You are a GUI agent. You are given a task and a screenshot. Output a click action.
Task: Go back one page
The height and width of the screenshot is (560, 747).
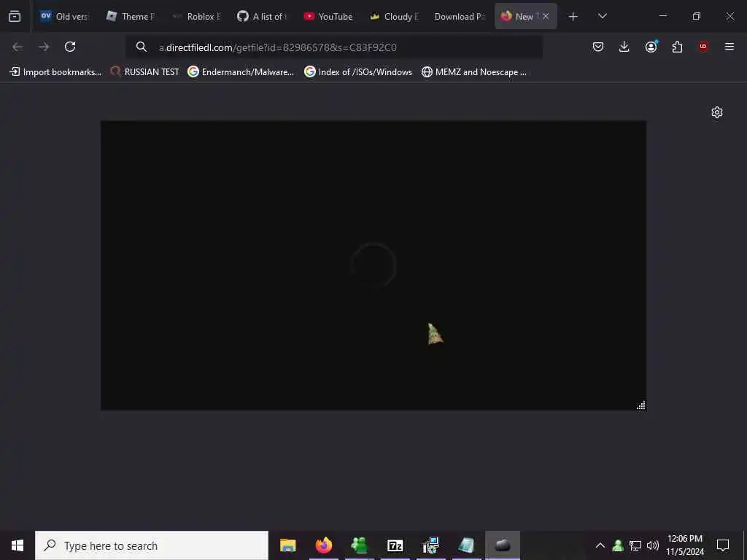click(18, 47)
